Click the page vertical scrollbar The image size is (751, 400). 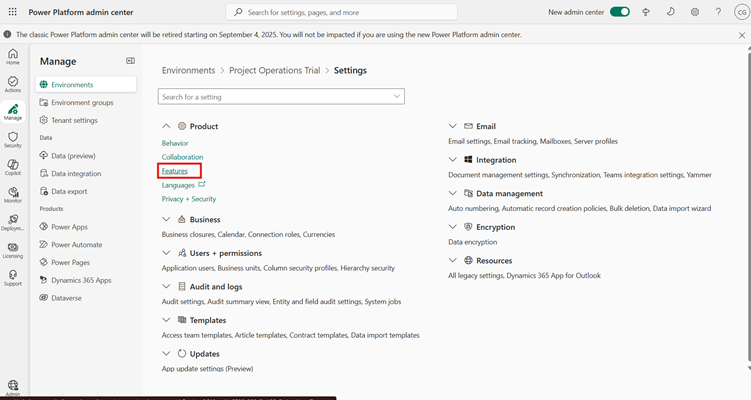coord(748,206)
